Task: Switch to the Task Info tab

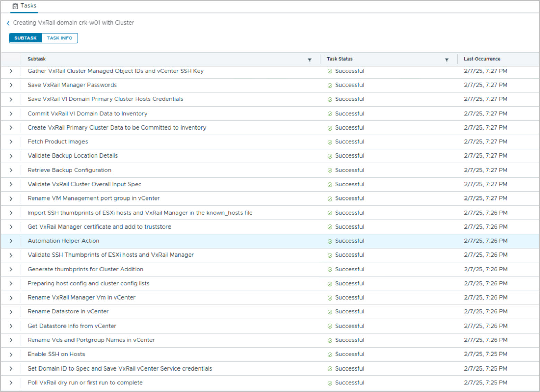Action: 60,38
